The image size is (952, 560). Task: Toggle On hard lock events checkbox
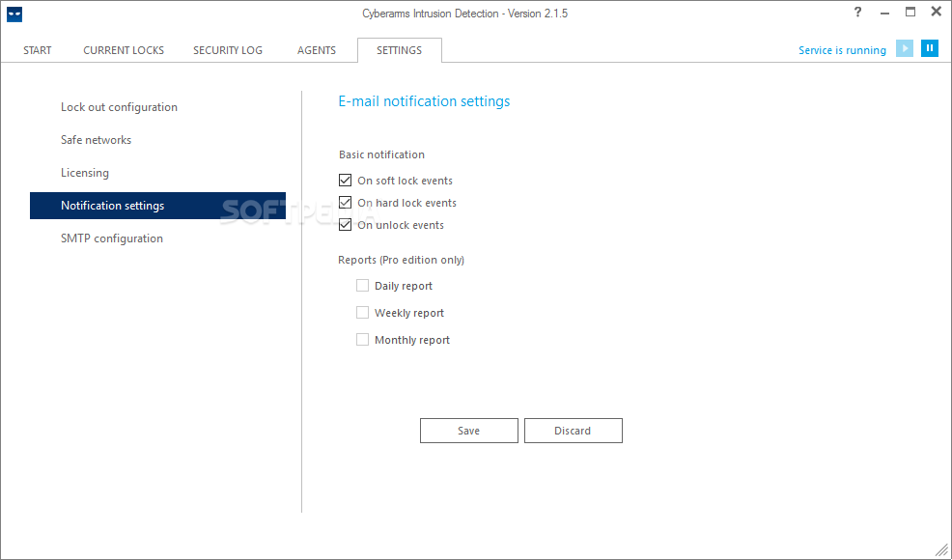pos(345,202)
